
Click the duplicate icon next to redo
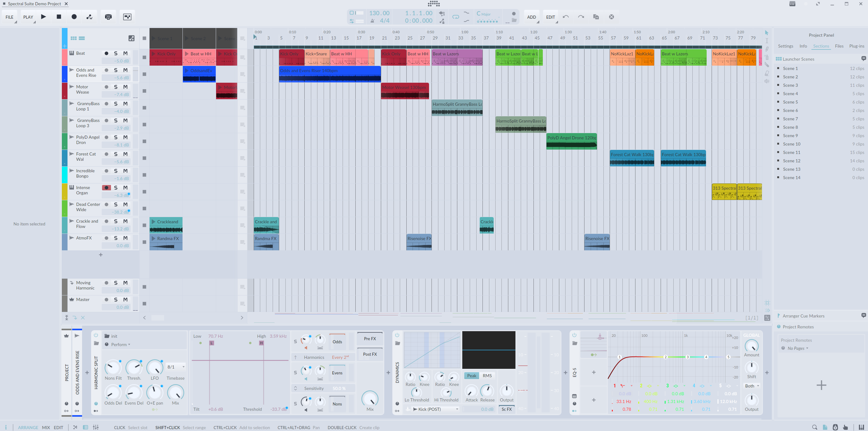[x=596, y=17]
